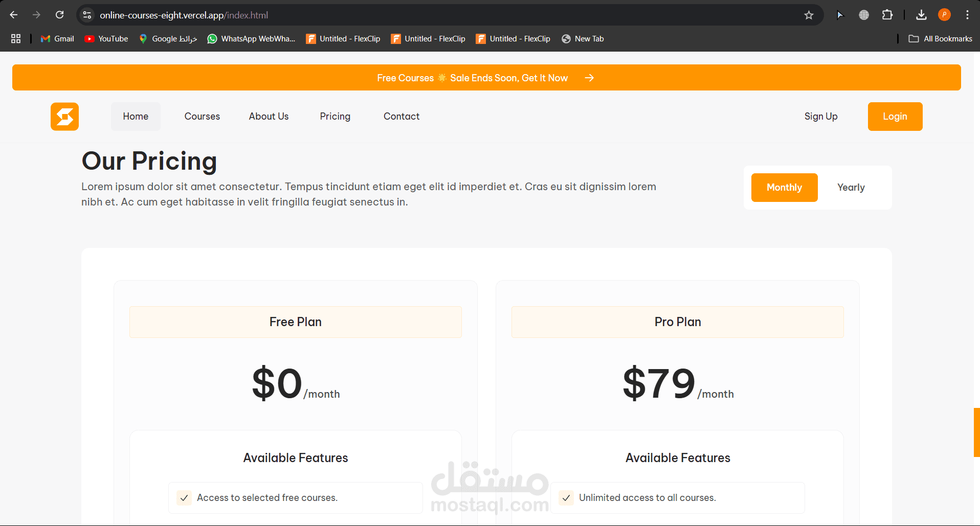Open the Pricing nav item
This screenshot has width=980, height=526.
pyautogui.click(x=335, y=117)
